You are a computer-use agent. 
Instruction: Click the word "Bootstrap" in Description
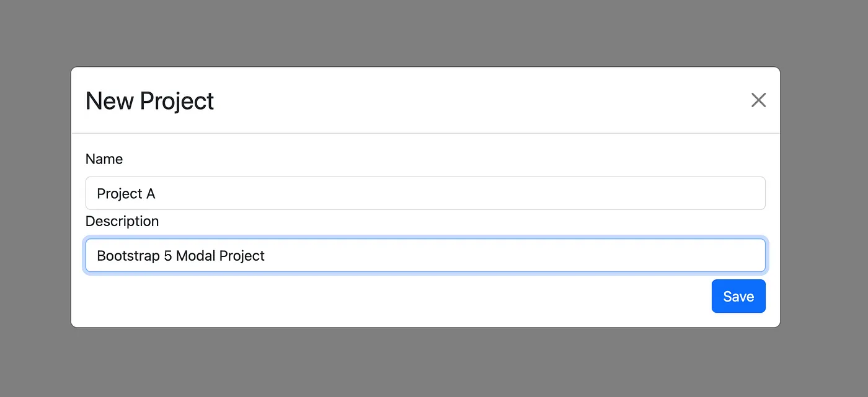tap(128, 256)
